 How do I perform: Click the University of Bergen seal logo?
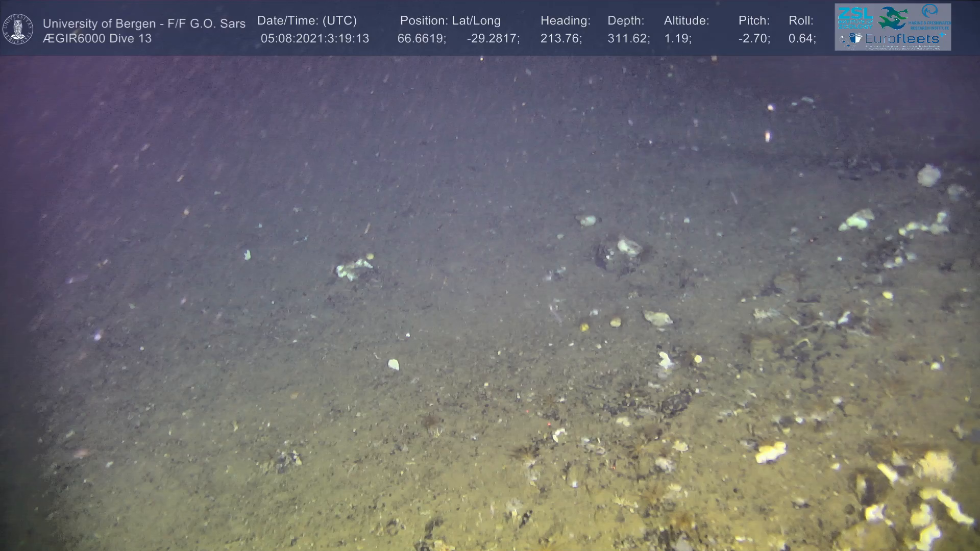click(x=18, y=29)
